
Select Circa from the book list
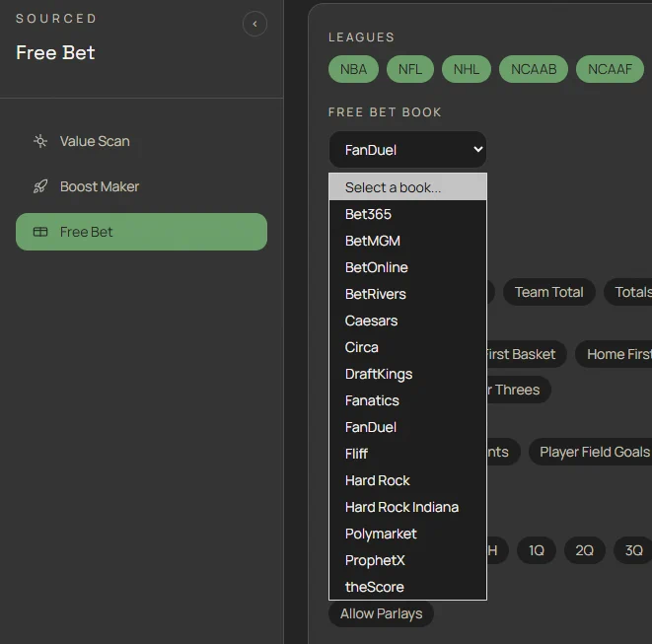pyautogui.click(x=407, y=347)
